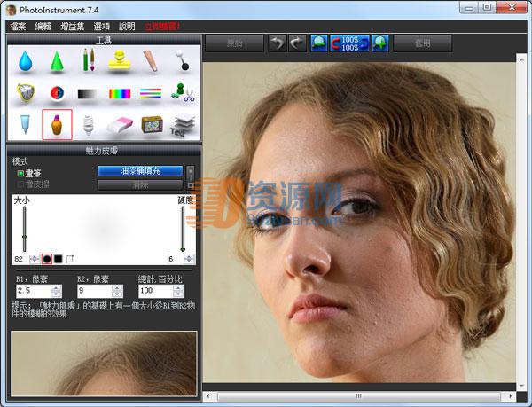The width and height of the screenshot is (532, 407).
Task: Reset zoom with 100% button
Action: pos(350,43)
